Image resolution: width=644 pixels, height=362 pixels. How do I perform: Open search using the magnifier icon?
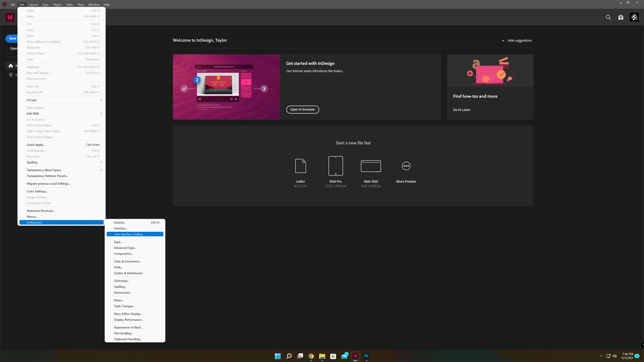(608, 17)
